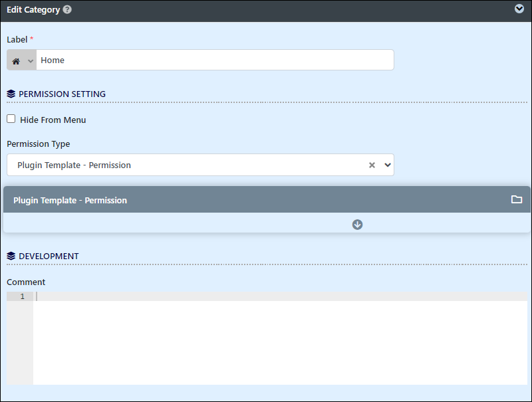Click the Permission Setting layers icon
This screenshot has width=532, height=402.
point(11,94)
